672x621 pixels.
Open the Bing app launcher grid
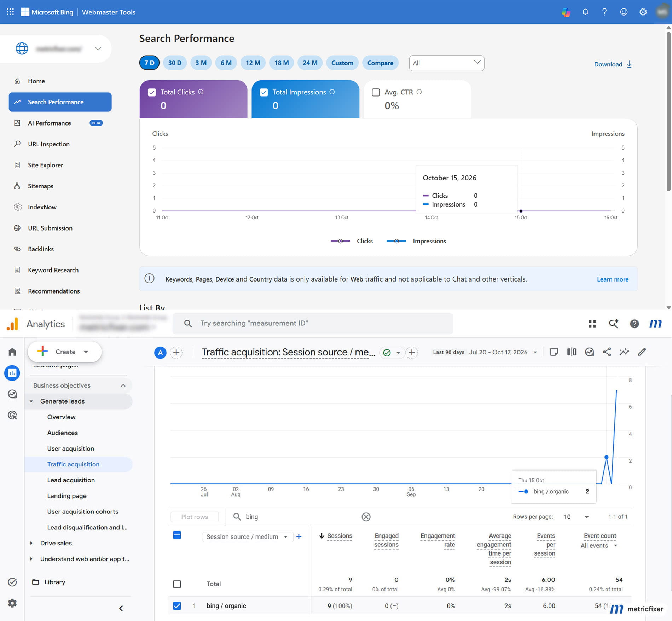(x=10, y=12)
